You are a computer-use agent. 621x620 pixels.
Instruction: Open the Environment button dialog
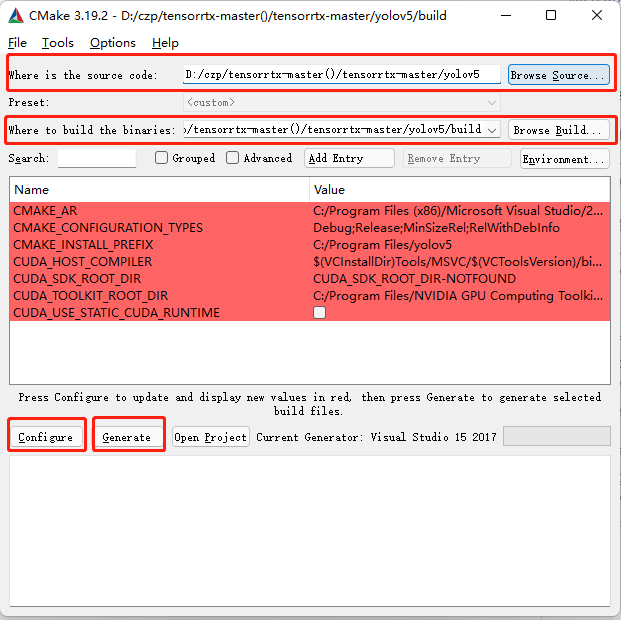click(x=565, y=159)
